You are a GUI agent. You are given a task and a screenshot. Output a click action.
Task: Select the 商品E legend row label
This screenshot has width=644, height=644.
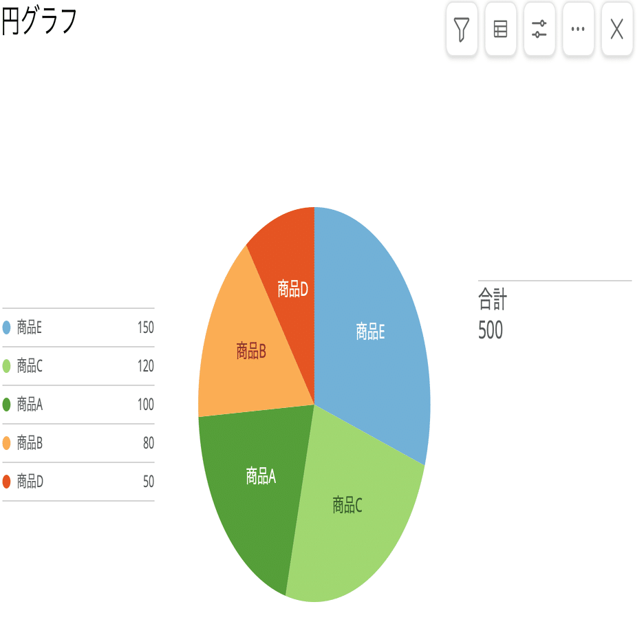pyautogui.click(x=30, y=328)
